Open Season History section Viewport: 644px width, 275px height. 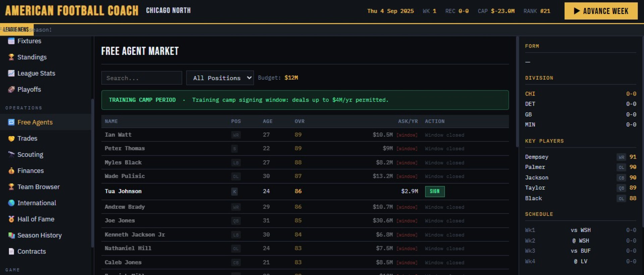pos(39,235)
